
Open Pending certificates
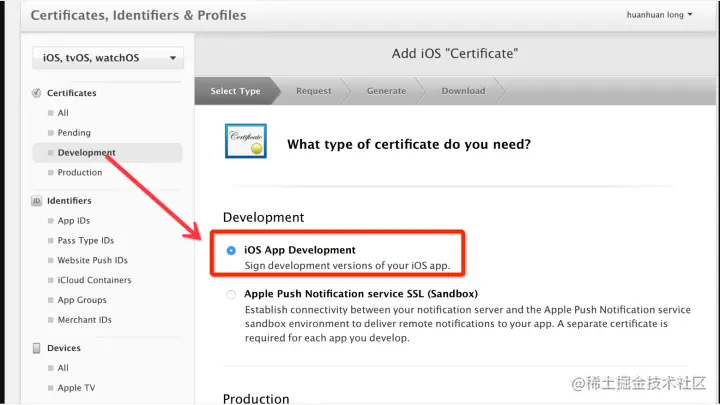click(x=74, y=133)
